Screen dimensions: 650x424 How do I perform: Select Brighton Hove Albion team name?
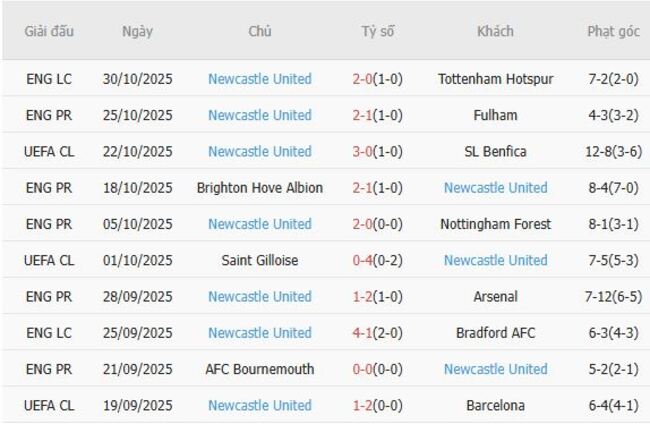tap(260, 188)
